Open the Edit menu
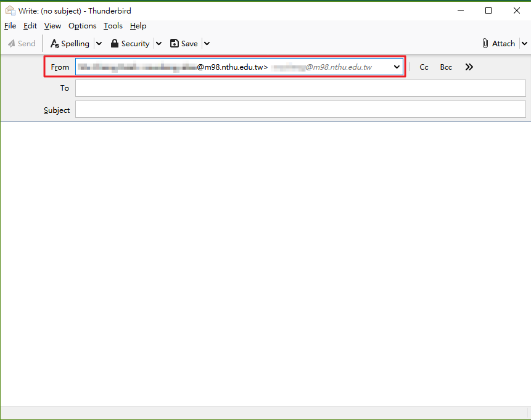The height and width of the screenshot is (420, 531). click(x=30, y=26)
